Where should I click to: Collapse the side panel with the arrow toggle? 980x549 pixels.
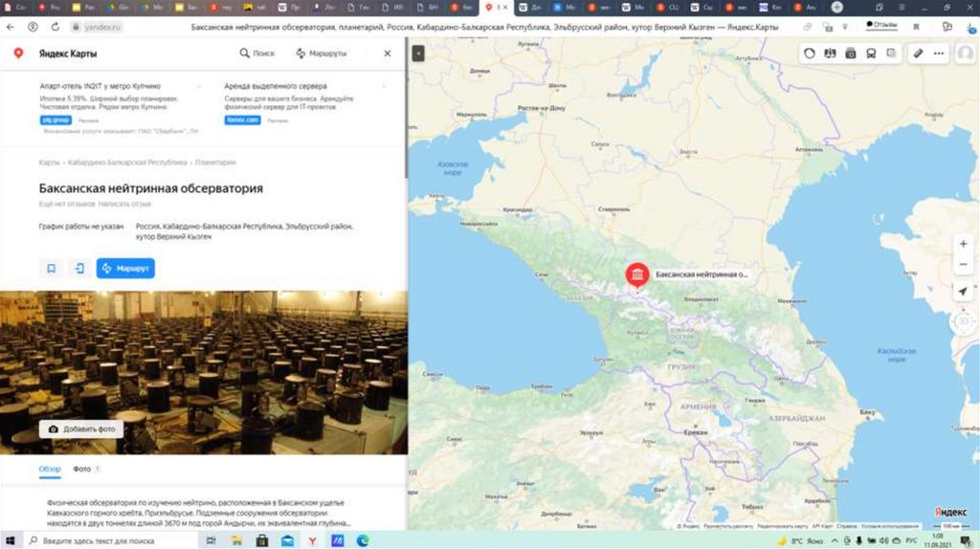pos(418,54)
